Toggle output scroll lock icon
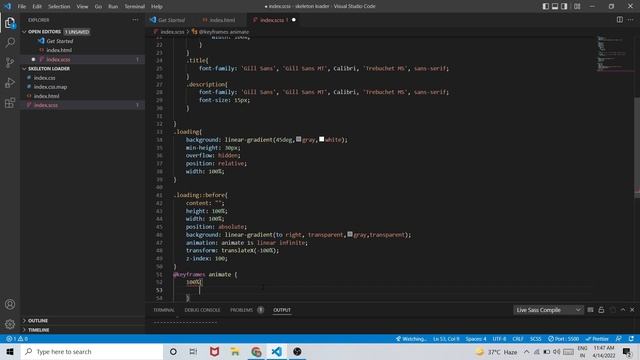 [601, 310]
